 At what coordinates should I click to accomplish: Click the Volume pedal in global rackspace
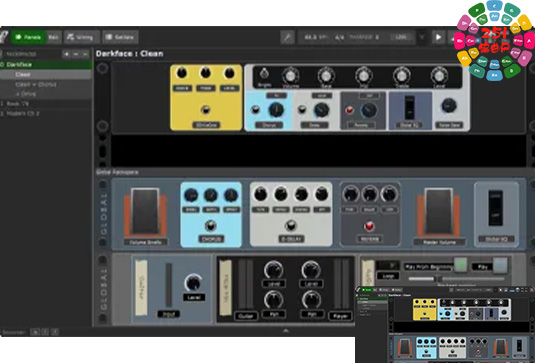(145, 212)
